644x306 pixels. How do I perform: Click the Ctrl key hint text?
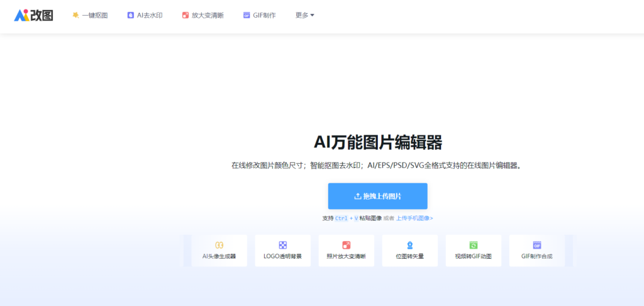(341, 218)
